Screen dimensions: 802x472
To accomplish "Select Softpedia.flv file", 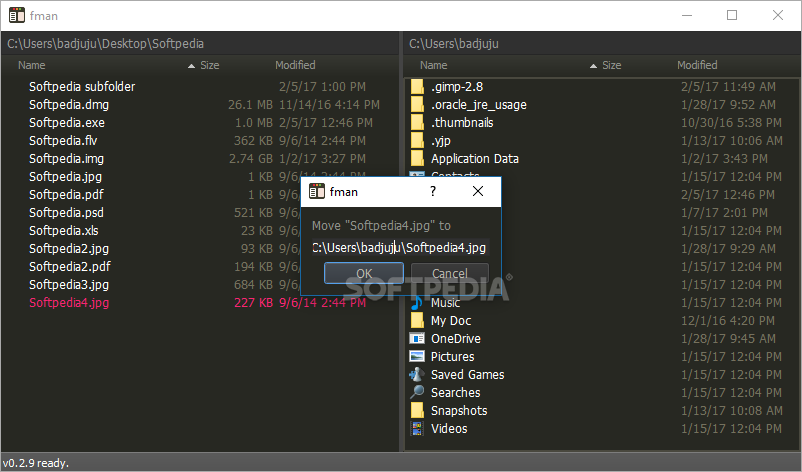I will click(x=63, y=140).
